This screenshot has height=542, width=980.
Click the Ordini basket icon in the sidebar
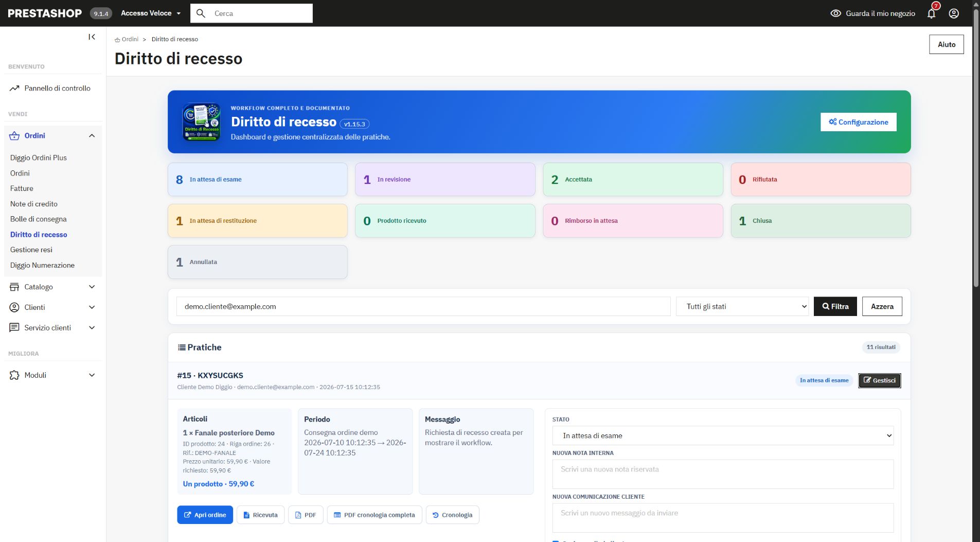(14, 136)
